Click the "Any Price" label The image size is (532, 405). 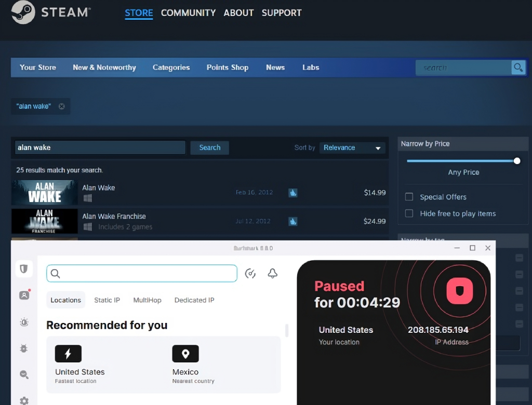pyautogui.click(x=463, y=172)
